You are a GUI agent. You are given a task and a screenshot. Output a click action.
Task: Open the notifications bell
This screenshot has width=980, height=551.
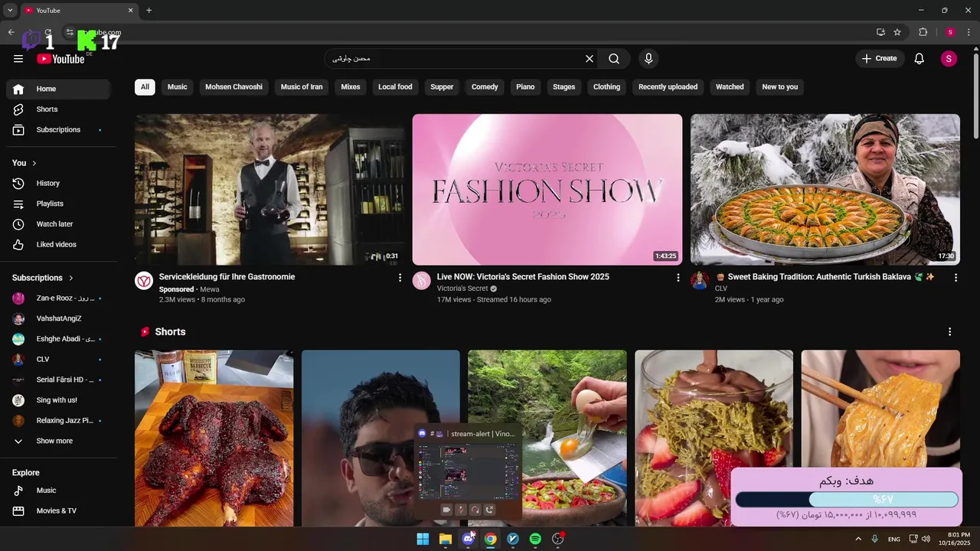920,59
